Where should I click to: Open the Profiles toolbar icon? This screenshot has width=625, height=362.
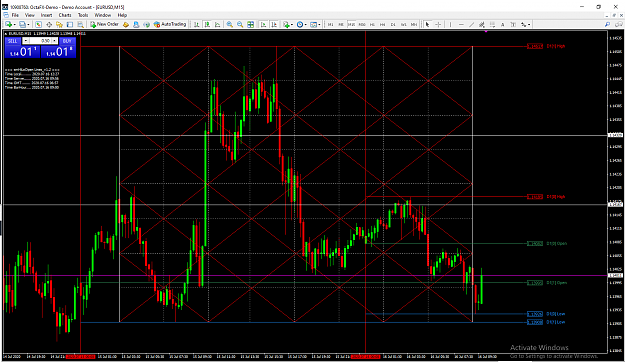[x=22, y=25]
